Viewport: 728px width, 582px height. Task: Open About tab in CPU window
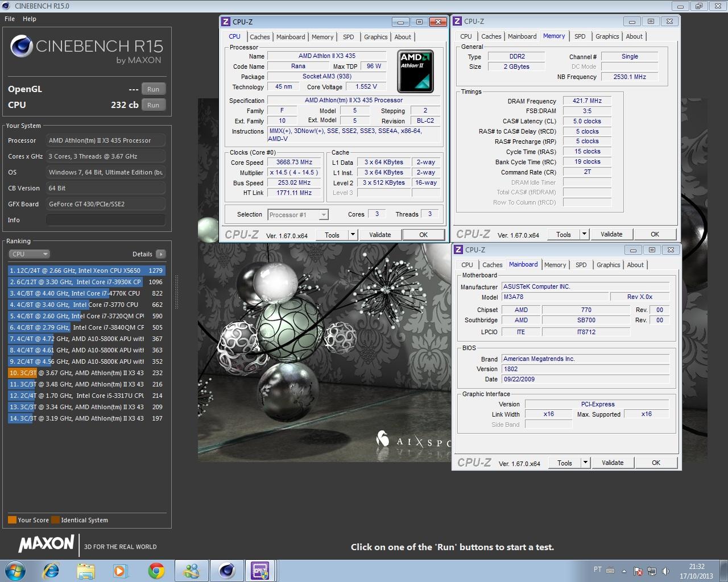403,37
